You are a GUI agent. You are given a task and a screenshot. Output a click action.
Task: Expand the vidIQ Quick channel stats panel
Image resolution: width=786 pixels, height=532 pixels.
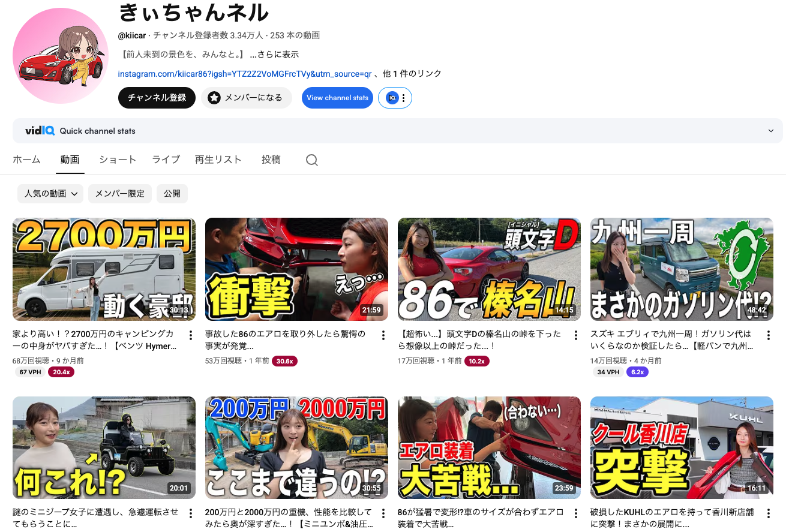tap(770, 131)
